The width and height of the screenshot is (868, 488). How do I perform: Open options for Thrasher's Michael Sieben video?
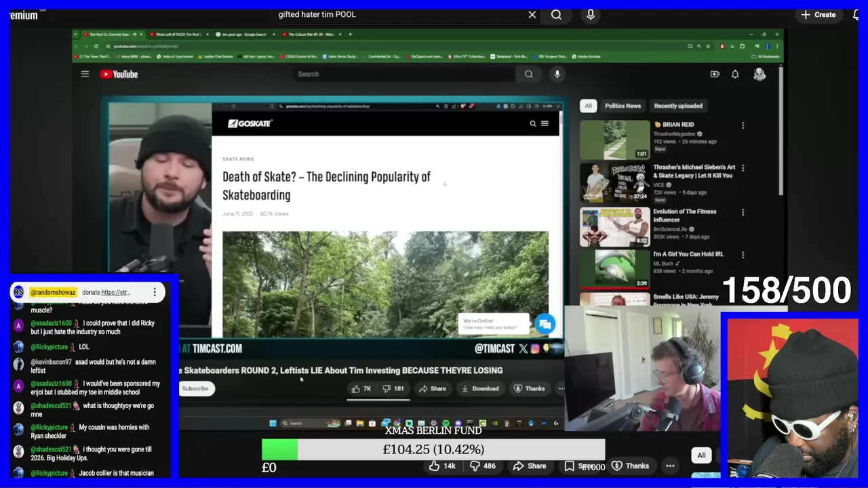tap(743, 168)
